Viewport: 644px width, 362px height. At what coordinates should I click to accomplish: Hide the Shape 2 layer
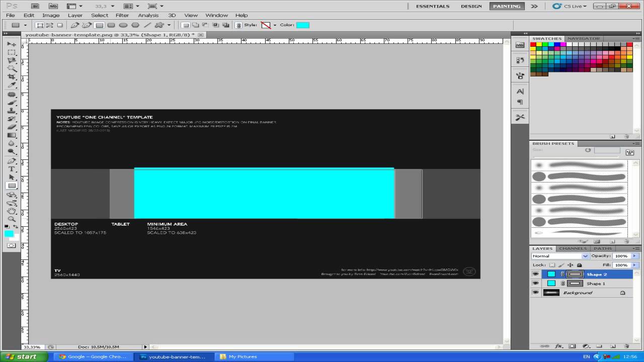(x=535, y=274)
